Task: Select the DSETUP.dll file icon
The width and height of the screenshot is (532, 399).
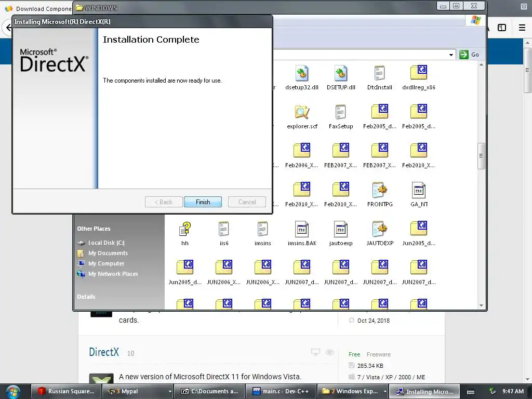Action: [x=341, y=73]
